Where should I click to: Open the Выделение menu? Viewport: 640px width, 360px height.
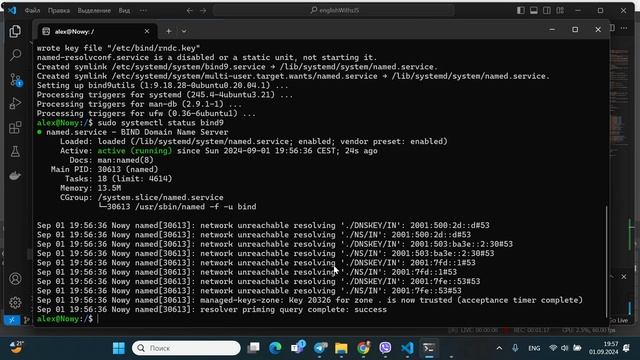94,11
